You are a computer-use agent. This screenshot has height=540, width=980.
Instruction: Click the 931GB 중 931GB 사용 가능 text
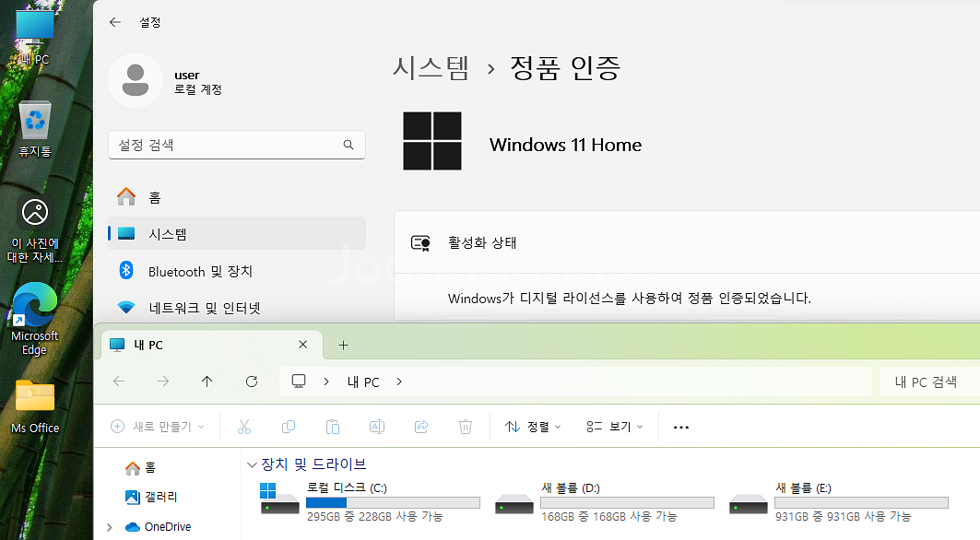coord(844,517)
